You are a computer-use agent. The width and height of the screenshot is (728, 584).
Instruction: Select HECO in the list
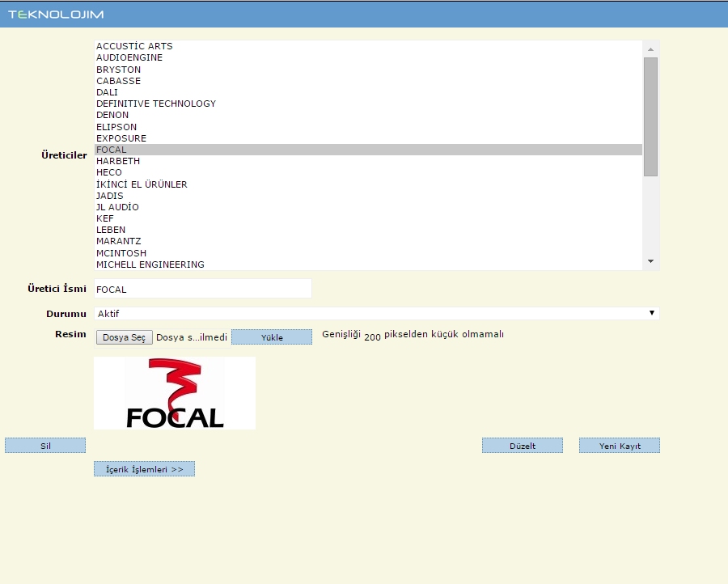[x=368, y=172]
